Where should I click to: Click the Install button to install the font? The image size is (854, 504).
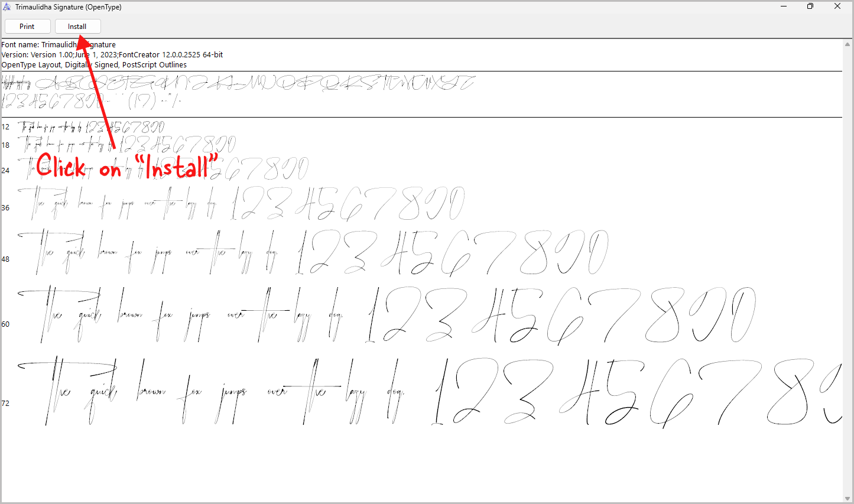[x=77, y=26]
